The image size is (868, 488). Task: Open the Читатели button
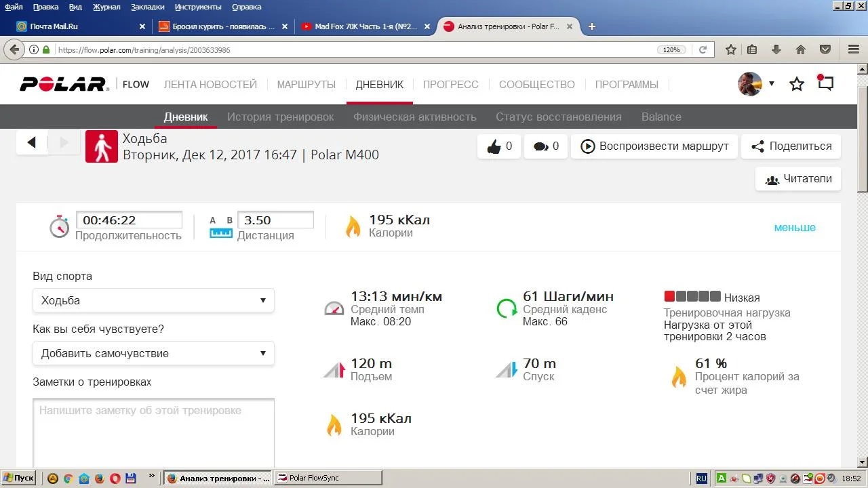(x=798, y=179)
